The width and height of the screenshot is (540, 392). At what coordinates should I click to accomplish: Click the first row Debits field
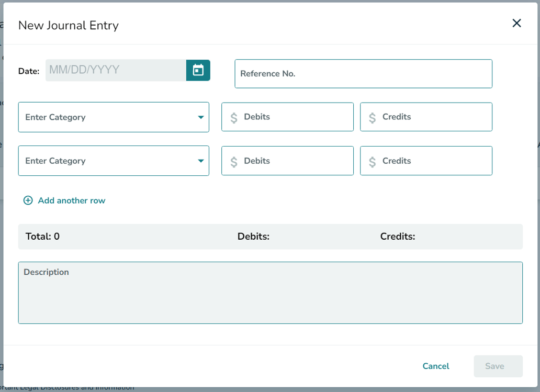click(x=288, y=117)
